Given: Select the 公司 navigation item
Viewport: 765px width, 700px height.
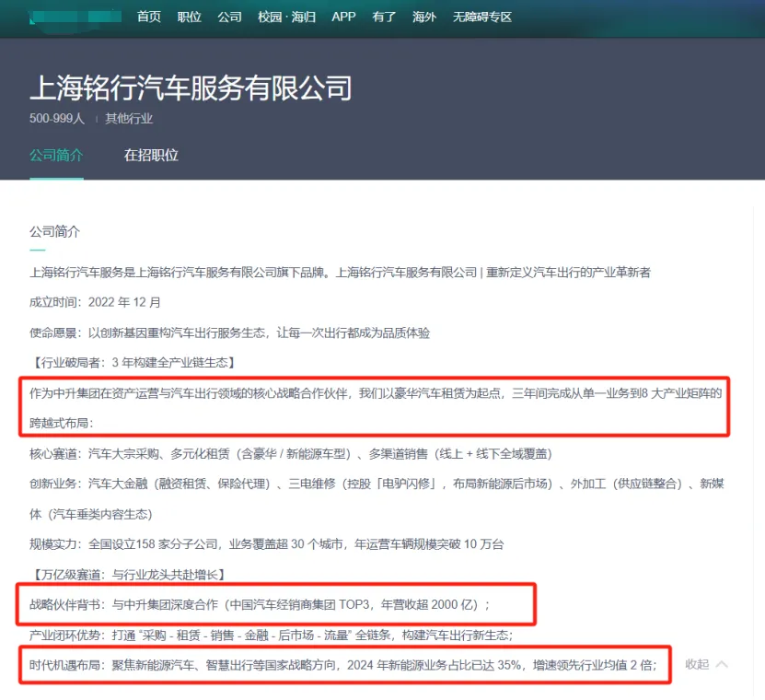Looking at the screenshot, I should click(228, 17).
